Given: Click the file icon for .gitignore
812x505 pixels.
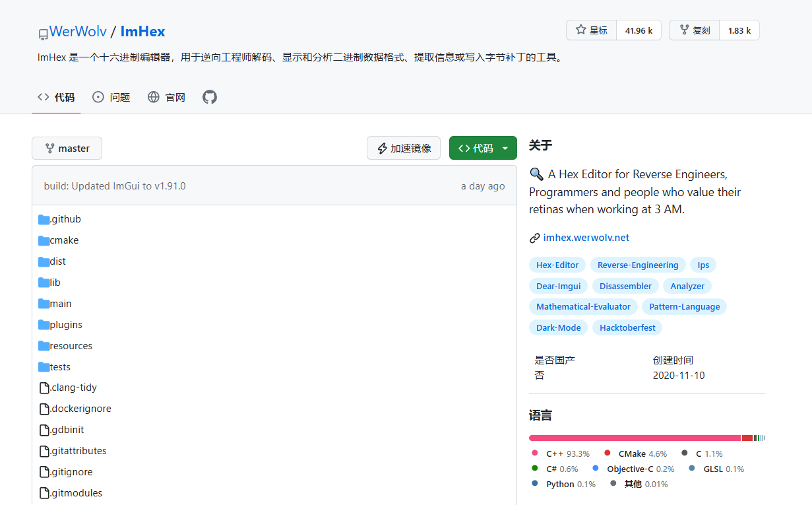Looking at the screenshot, I should tap(44, 472).
